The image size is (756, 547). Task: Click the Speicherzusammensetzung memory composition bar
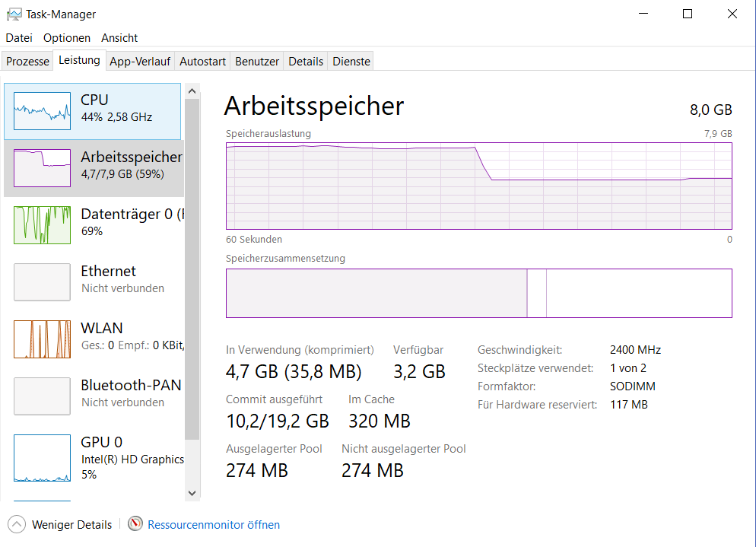tap(478, 293)
